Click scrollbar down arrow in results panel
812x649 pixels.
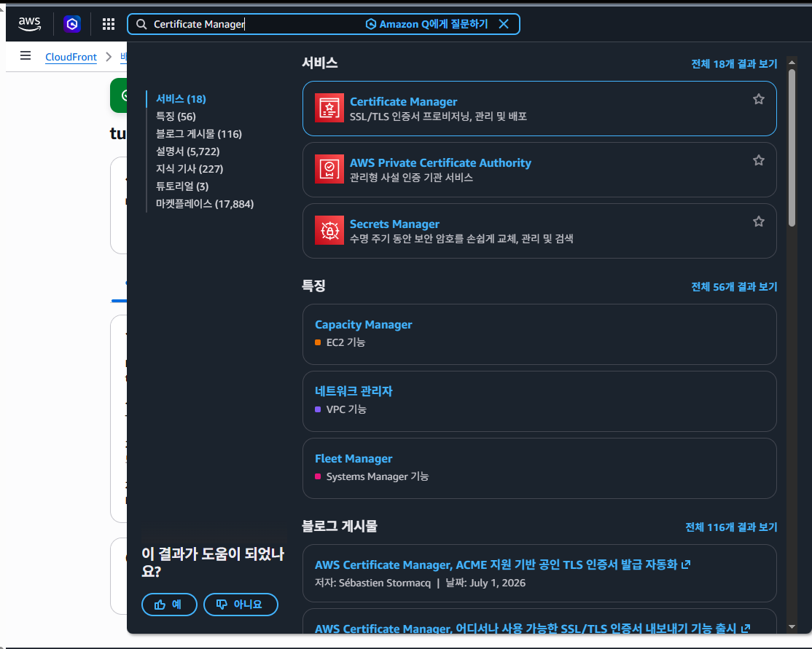coord(792,626)
